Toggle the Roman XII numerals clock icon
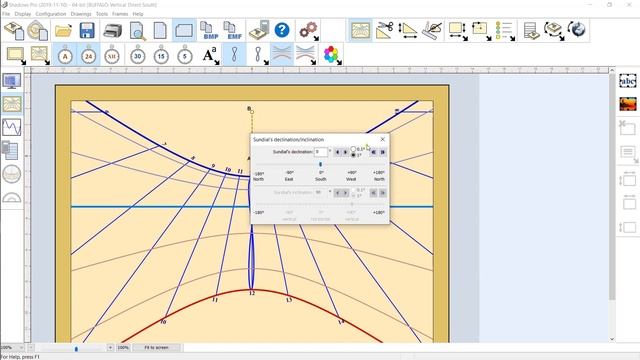 click(x=112, y=55)
